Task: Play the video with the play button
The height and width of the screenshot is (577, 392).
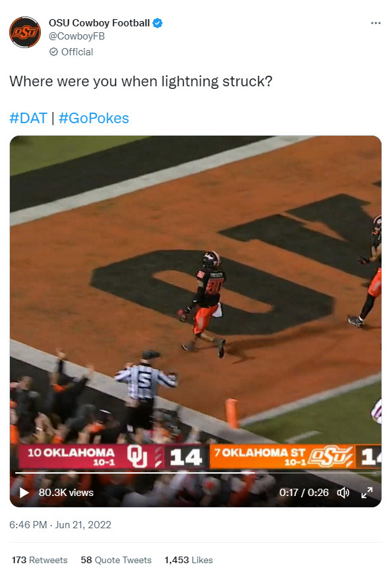Action: click(24, 493)
